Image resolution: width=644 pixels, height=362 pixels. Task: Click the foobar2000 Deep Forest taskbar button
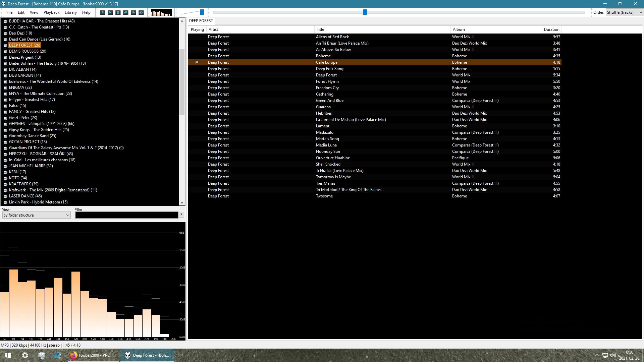[147, 355]
